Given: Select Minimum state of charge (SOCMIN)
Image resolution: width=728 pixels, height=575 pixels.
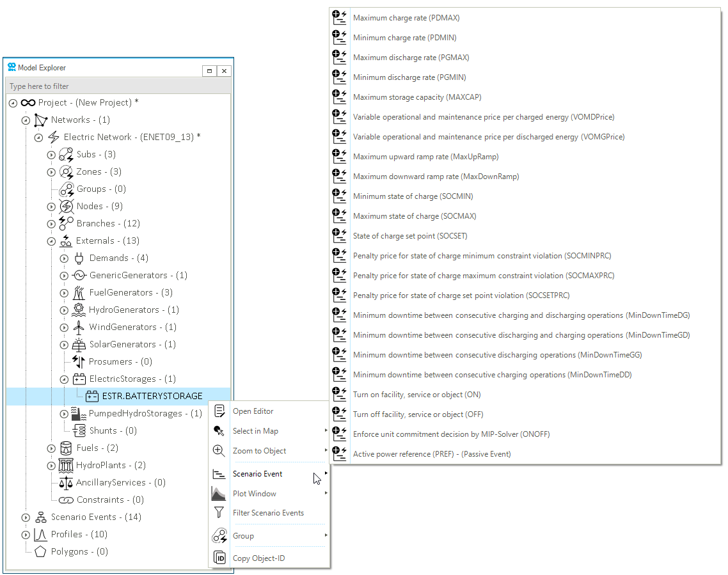Looking at the screenshot, I should 413,196.
